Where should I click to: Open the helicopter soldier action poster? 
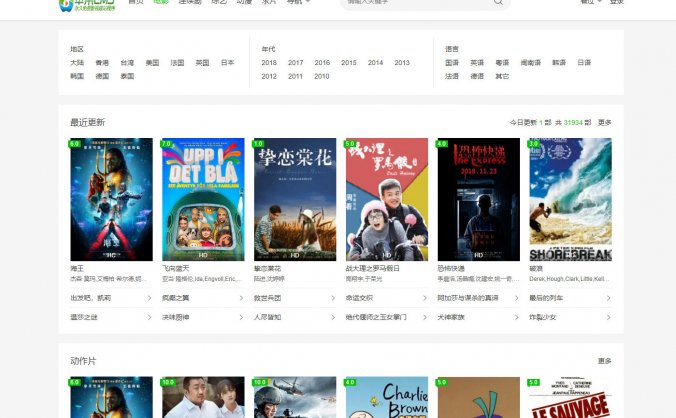tap(295, 397)
